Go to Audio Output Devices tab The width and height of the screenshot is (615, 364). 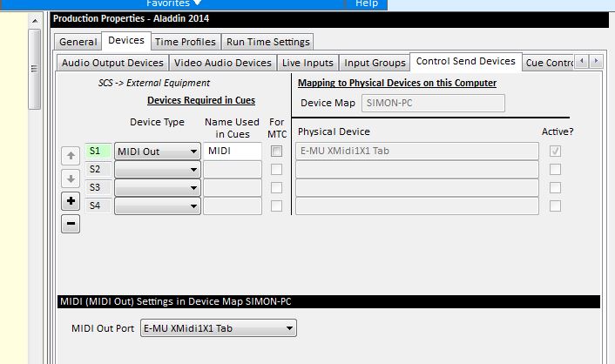click(x=112, y=63)
